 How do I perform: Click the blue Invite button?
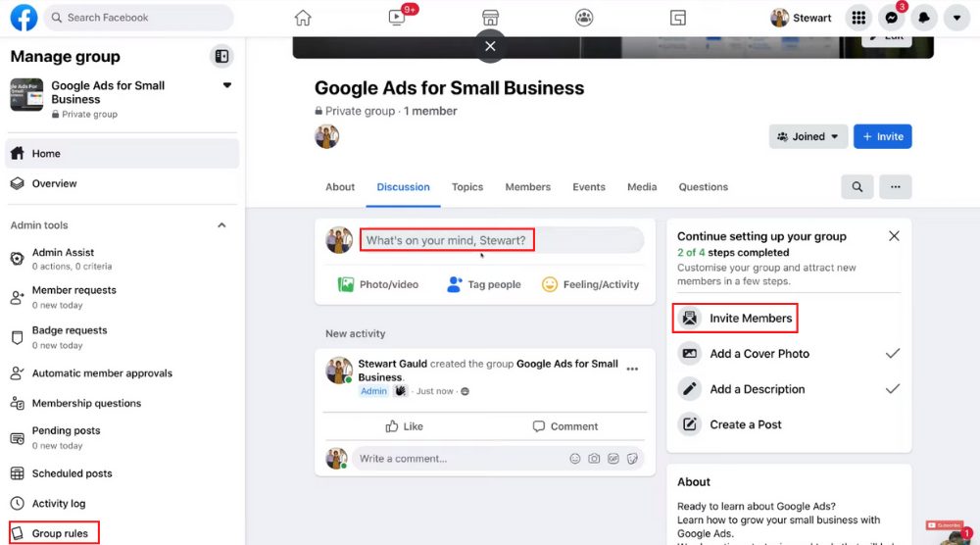(883, 136)
